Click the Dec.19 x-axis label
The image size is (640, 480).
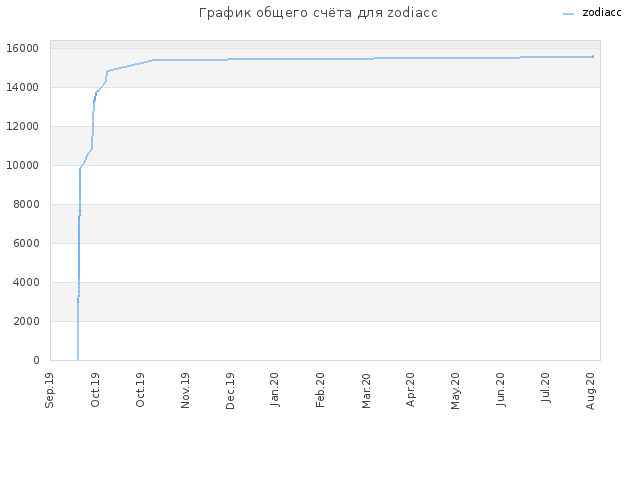[230, 391]
